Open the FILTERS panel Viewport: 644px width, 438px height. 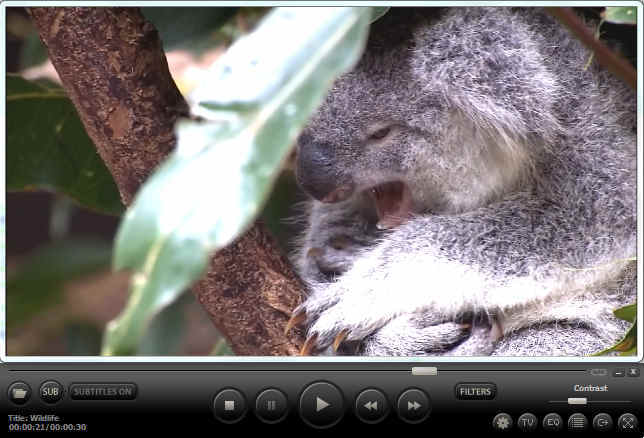point(475,392)
